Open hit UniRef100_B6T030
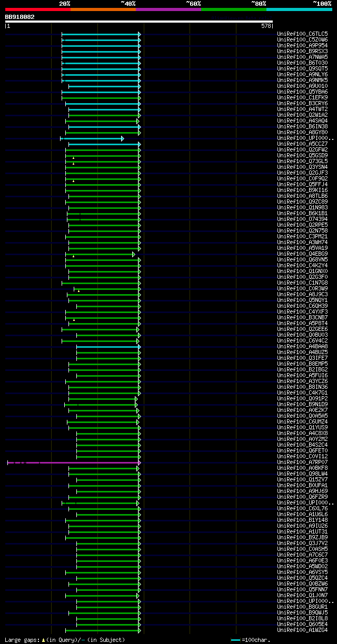The height and width of the screenshot is (644, 337). point(302,63)
